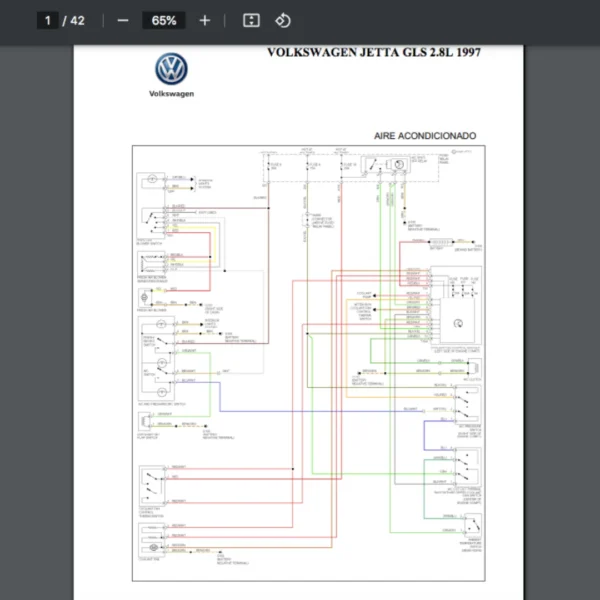Click the fit to page icon
The height and width of the screenshot is (600, 600).
(252, 20)
